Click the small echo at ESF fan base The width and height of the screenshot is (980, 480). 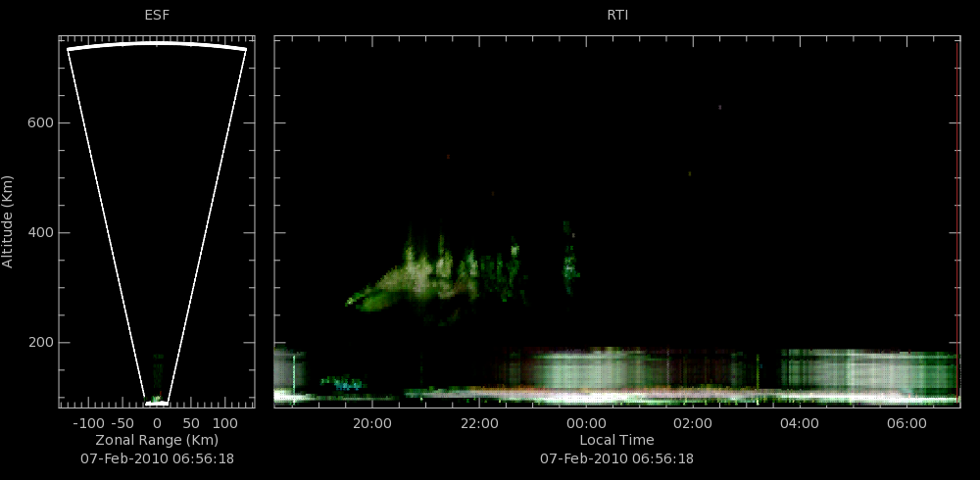[156, 398]
